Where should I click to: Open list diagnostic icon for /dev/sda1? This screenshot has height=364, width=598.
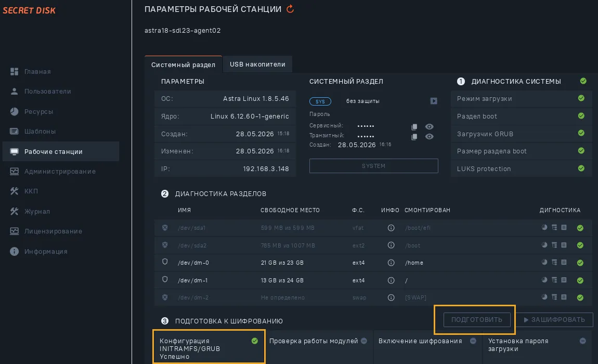point(564,227)
